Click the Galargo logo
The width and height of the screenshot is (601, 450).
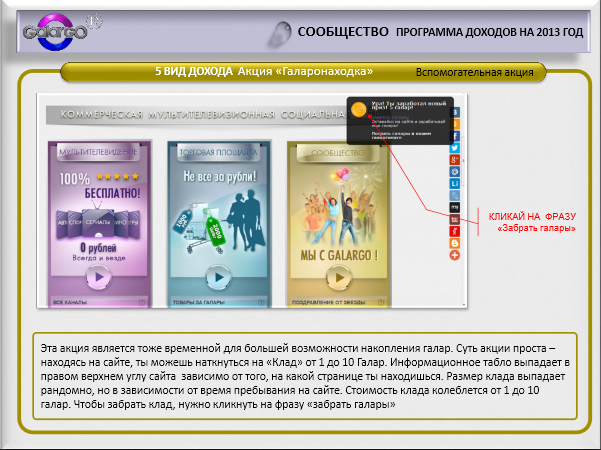click(57, 31)
